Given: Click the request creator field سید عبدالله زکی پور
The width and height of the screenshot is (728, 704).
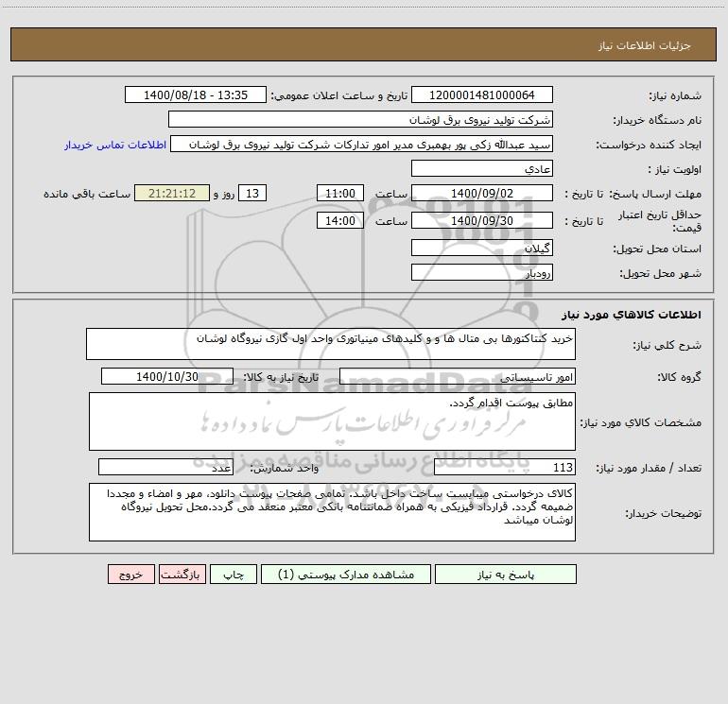Looking at the screenshot, I should coord(362,144).
